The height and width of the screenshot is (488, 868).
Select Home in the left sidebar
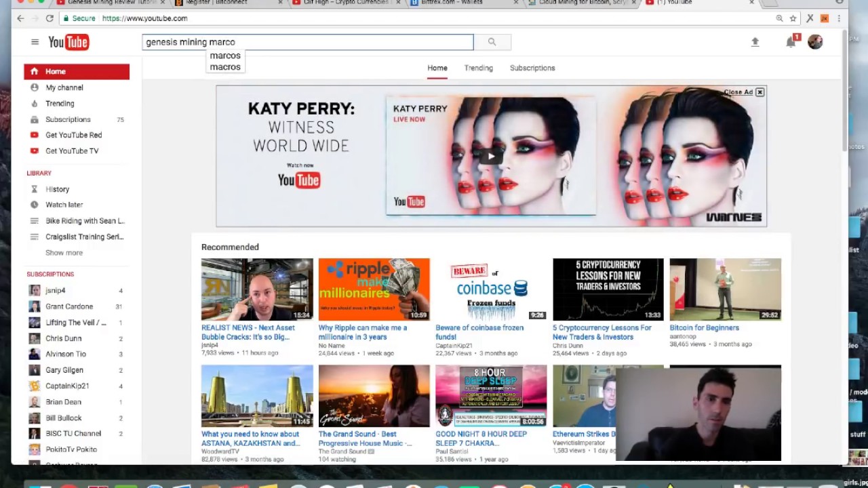tap(77, 72)
